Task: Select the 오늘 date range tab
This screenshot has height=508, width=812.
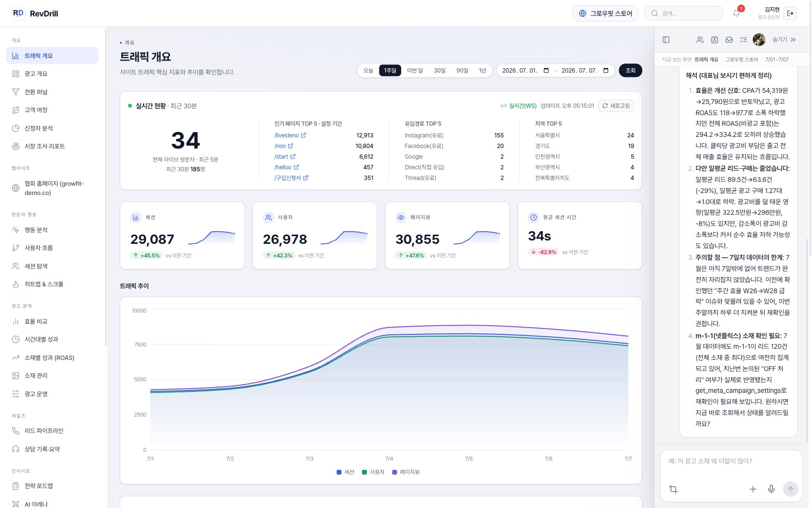Action: tap(368, 71)
